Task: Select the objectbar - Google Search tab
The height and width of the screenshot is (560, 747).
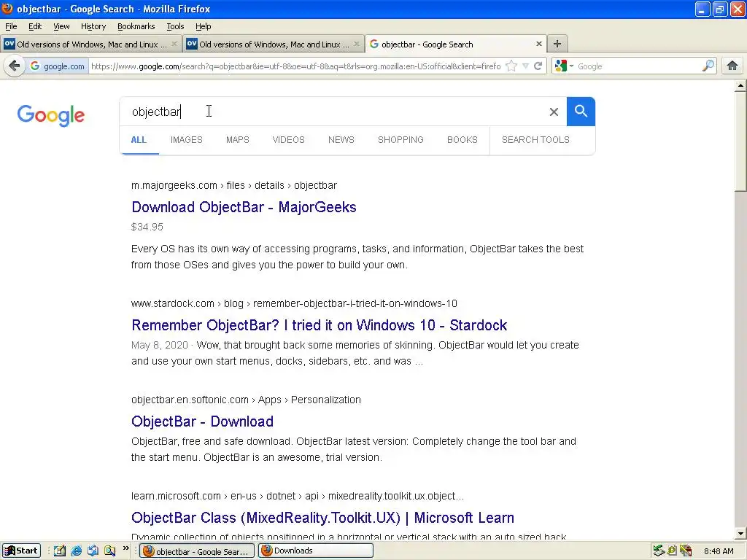Action: (x=456, y=44)
